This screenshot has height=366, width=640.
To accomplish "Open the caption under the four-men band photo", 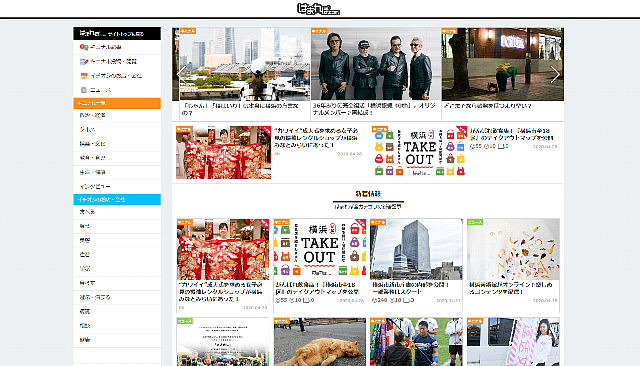I will (x=374, y=109).
